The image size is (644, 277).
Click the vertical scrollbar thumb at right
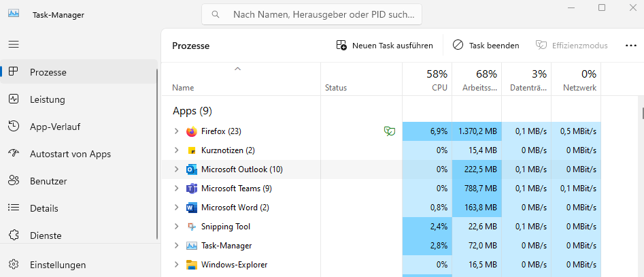[x=643, y=112]
